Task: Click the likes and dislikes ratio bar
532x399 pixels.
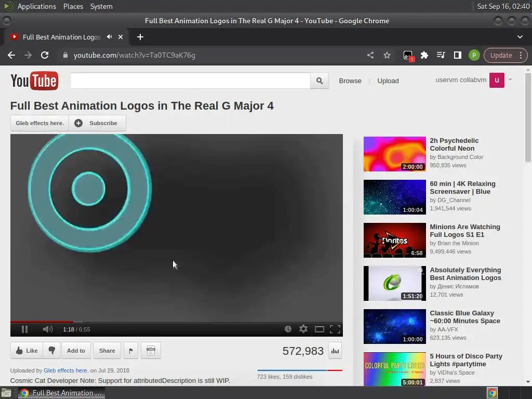Action: (x=300, y=370)
